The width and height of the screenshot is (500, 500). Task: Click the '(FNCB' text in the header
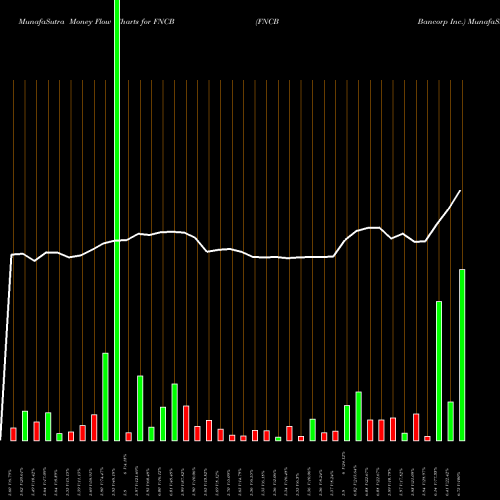tap(267, 22)
